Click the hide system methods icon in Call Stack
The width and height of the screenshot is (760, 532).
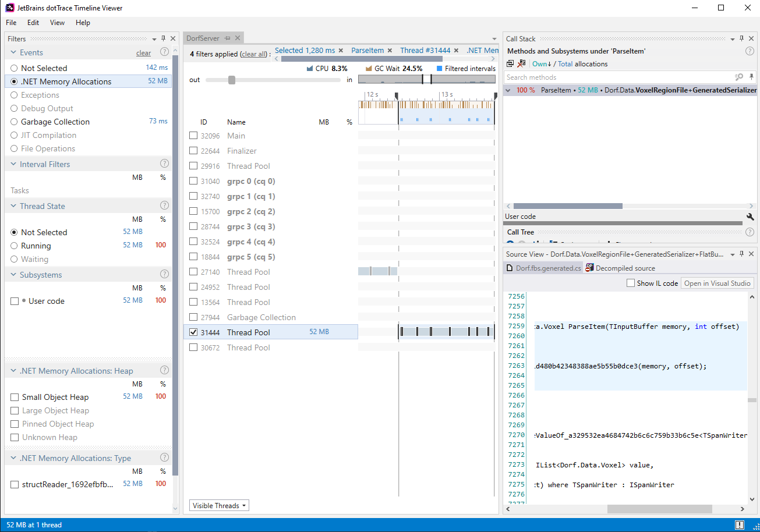[x=521, y=64]
